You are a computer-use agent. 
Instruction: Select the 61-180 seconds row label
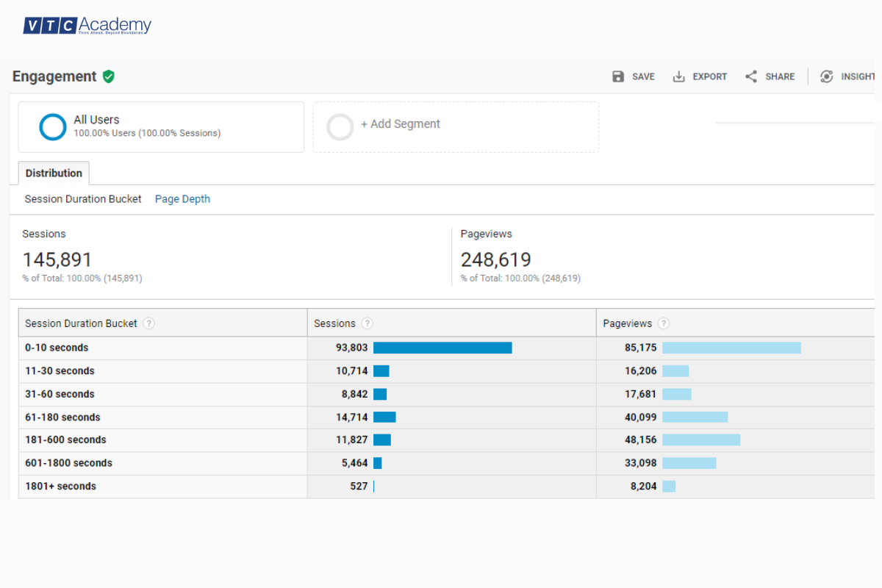[62, 417]
